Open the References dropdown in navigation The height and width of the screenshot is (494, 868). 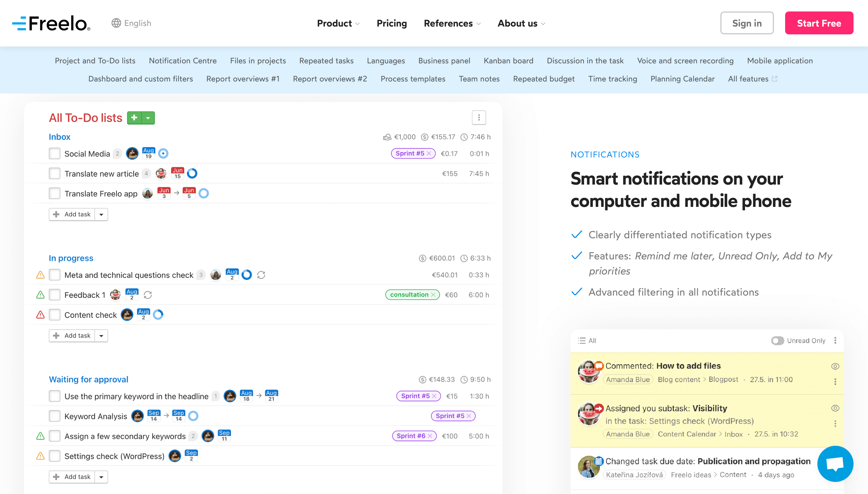click(x=452, y=23)
